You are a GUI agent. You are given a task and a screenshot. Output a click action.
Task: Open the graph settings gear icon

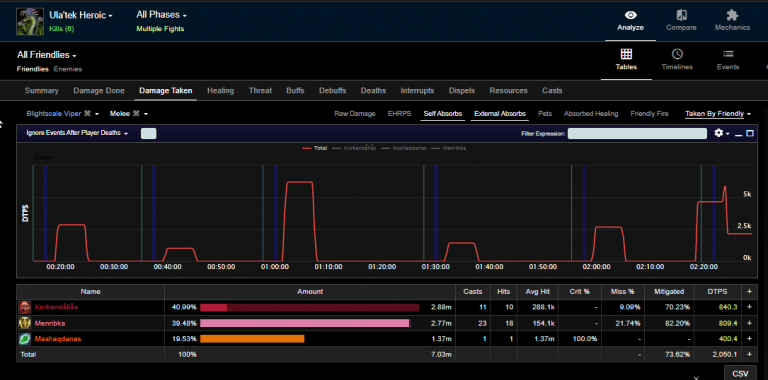(719, 133)
